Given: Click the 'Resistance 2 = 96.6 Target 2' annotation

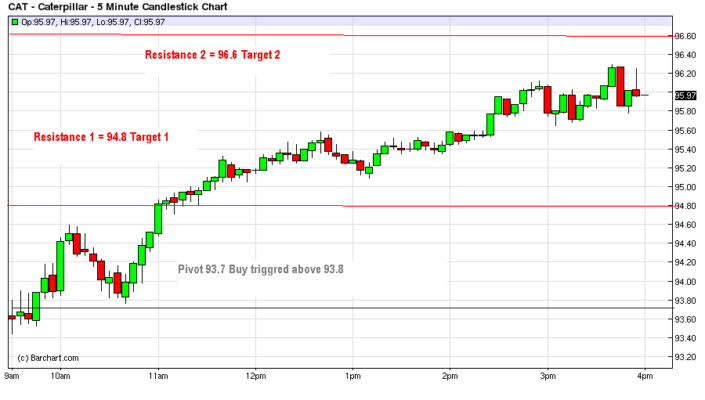Looking at the screenshot, I should point(212,55).
